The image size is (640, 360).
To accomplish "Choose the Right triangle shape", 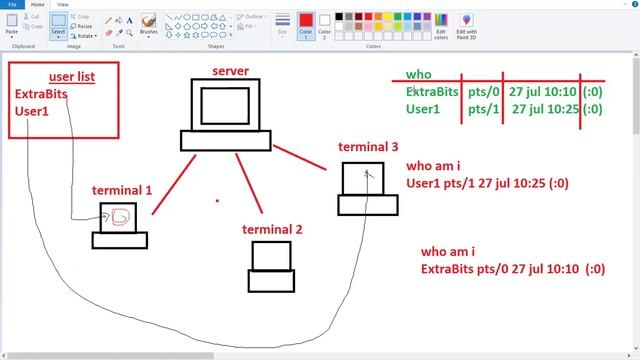I will (169, 26).
